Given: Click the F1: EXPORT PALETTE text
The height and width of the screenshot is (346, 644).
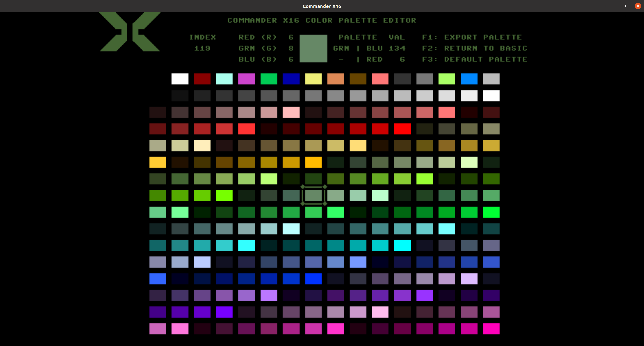Looking at the screenshot, I should click(472, 37).
